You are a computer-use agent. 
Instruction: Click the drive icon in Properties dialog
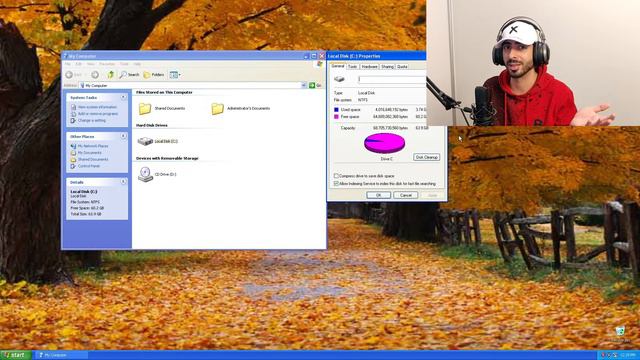339,79
